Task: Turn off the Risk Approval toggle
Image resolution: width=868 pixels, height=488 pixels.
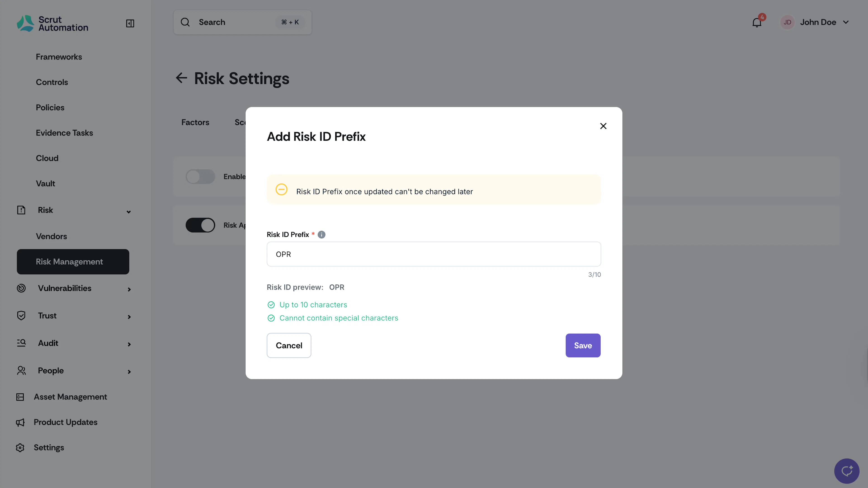Action: [200, 225]
